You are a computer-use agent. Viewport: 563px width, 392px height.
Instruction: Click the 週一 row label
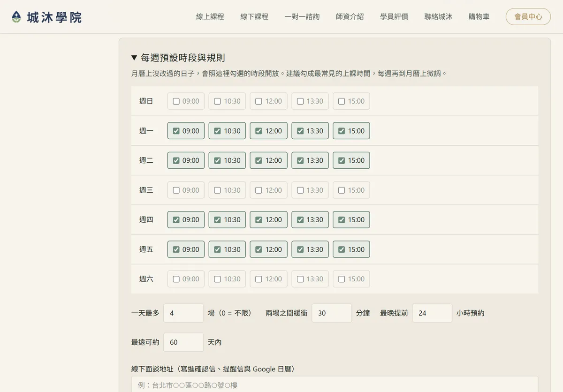click(x=146, y=131)
